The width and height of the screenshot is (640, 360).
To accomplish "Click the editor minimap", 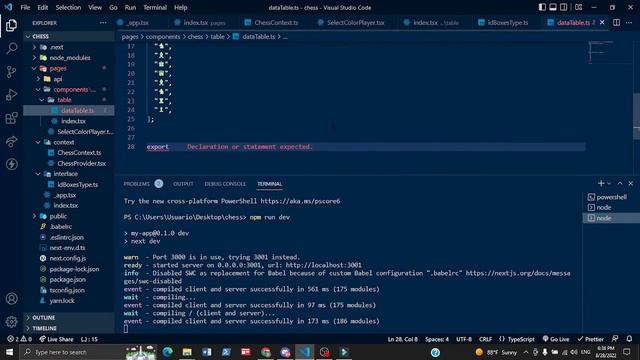I will click(609, 52).
